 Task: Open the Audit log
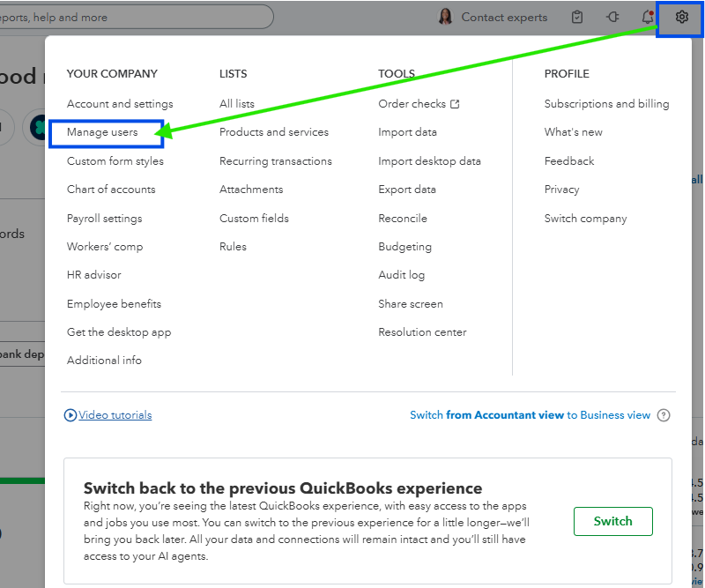point(402,275)
